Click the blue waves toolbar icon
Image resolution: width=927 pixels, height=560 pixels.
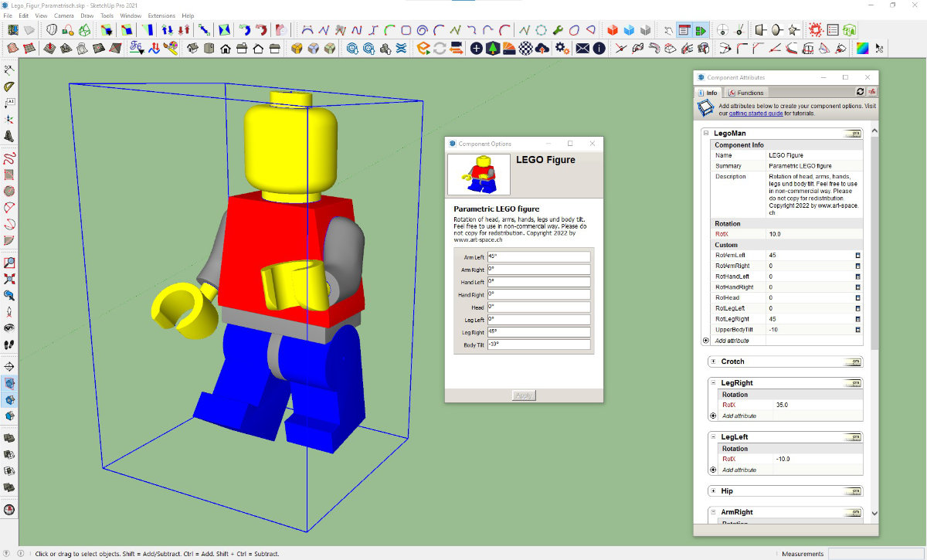(x=402, y=49)
